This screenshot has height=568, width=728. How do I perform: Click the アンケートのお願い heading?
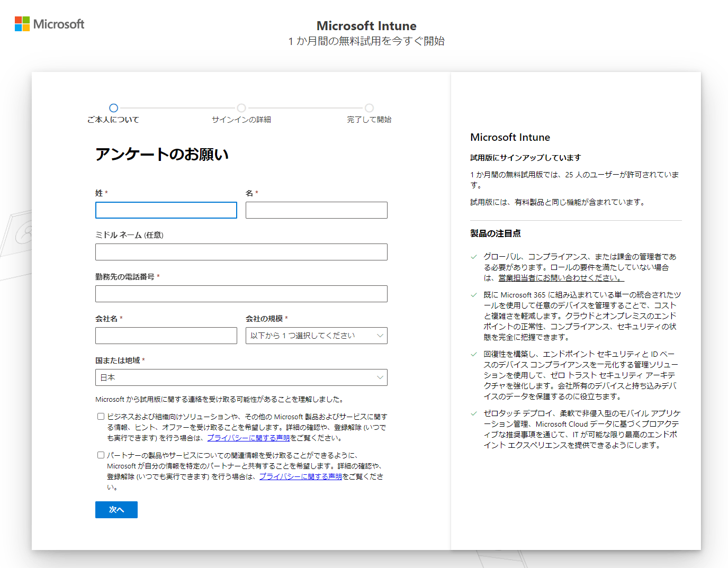point(162,155)
